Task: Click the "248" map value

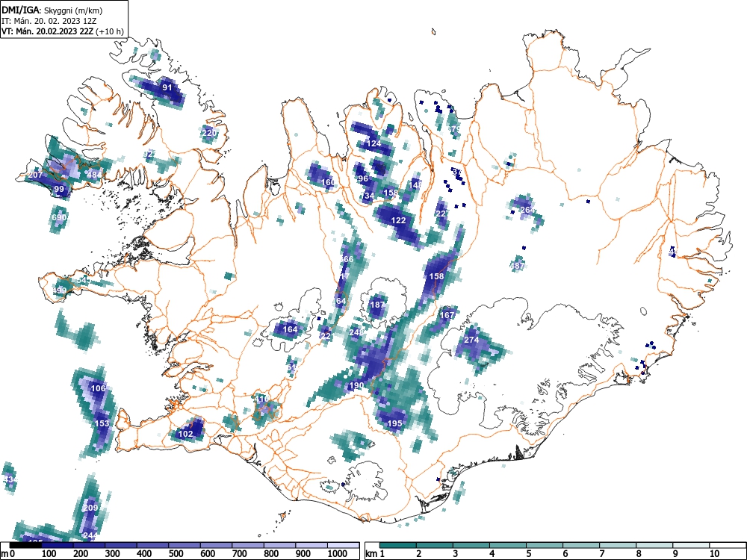Action: pyautogui.click(x=356, y=332)
